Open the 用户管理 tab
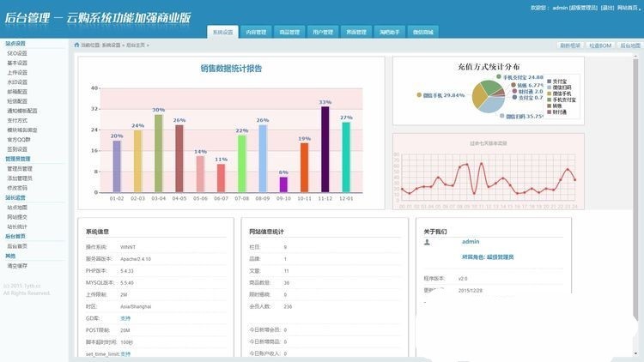Image resolution: width=644 pixels, height=362 pixels. (x=322, y=32)
